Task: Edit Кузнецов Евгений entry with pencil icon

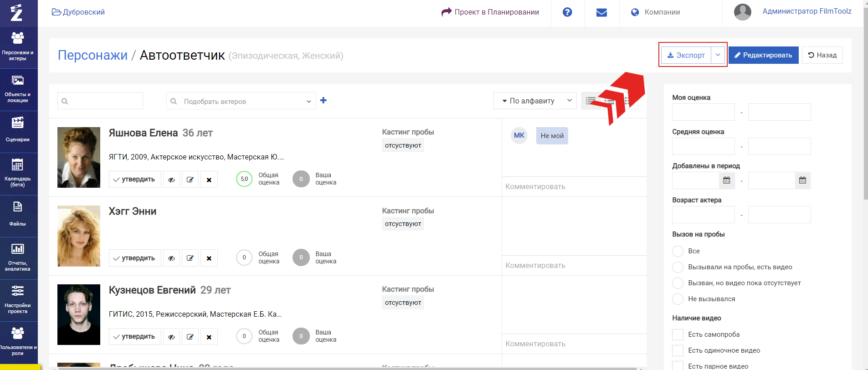Action: [x=190, y=337]
